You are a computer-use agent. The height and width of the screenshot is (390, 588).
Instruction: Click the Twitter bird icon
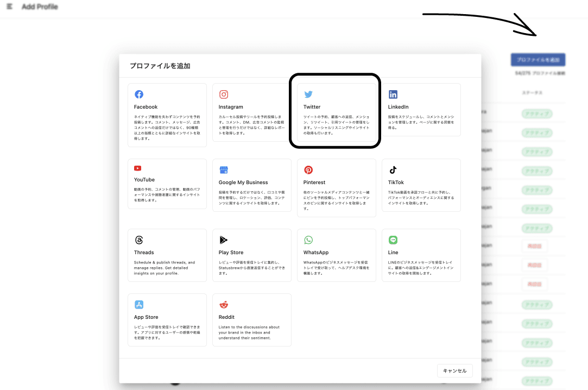(308, 94)
